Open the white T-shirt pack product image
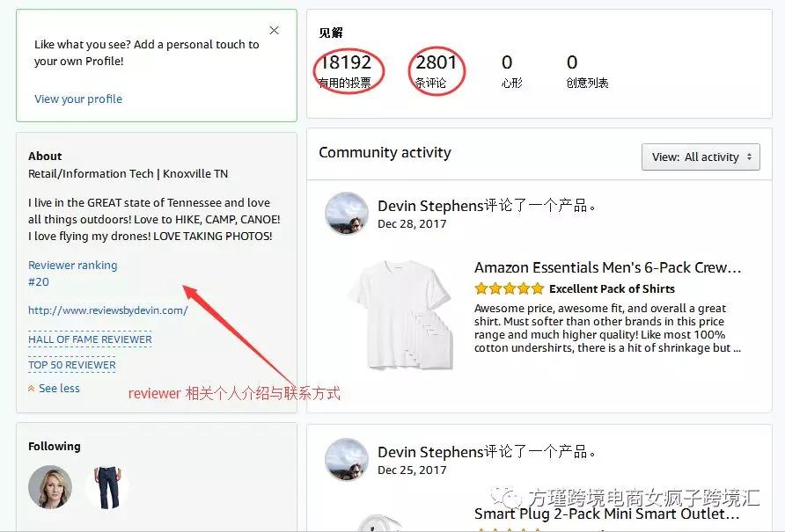Image resolution: width=785 pixels, height=532 pixels. 401,314
